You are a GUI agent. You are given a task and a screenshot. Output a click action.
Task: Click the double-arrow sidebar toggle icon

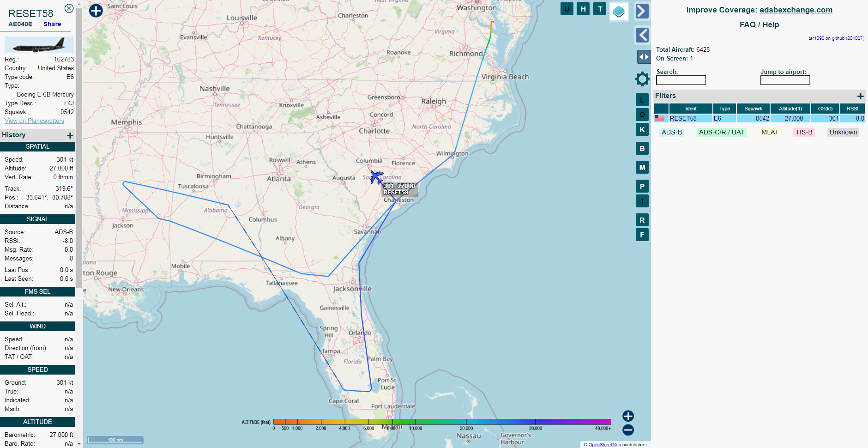644,57
